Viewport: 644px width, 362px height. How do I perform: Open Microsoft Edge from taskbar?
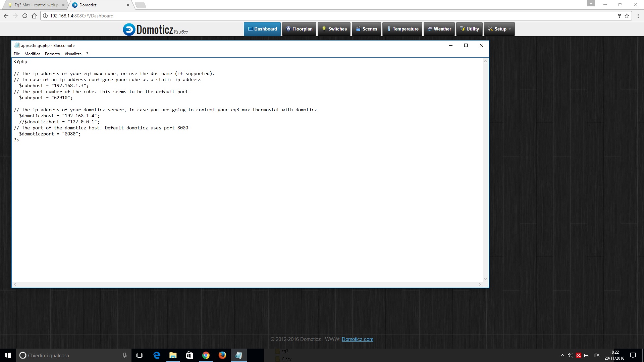point(157,355)
